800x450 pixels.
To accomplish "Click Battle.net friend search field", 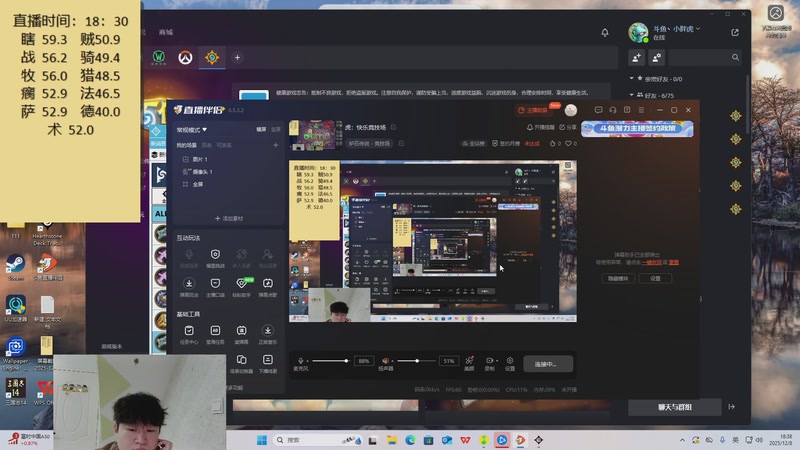I will click(x=704, y=58).
